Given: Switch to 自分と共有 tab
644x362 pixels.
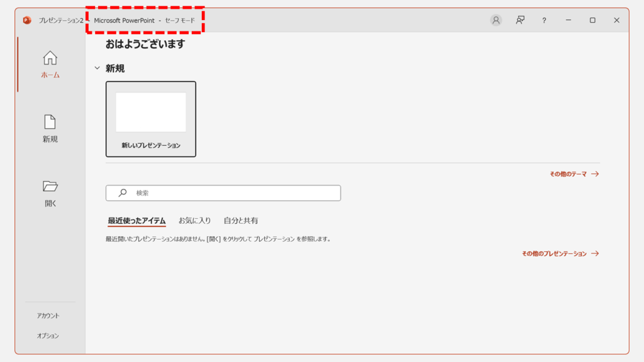Looking at the screenshot, I should (241, 221).
